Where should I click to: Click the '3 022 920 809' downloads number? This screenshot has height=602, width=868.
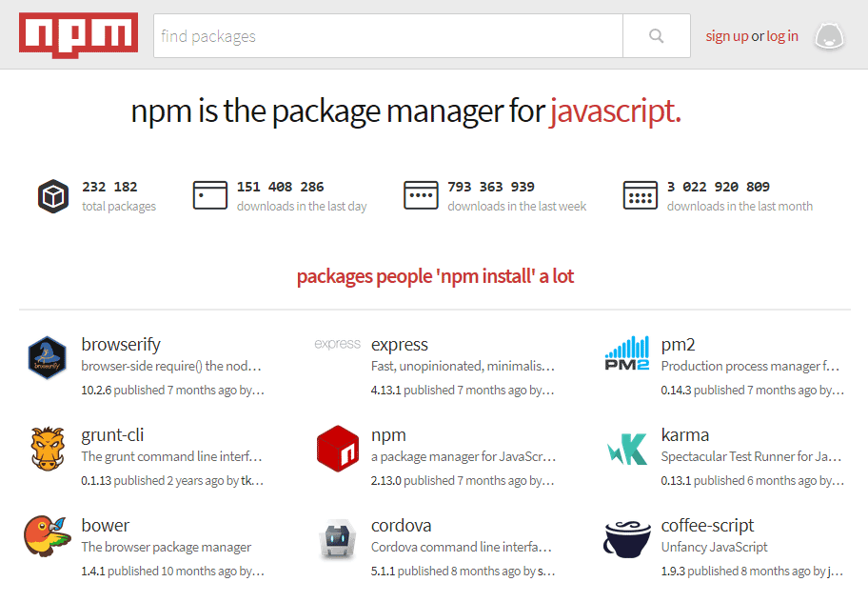pos(719,188)
